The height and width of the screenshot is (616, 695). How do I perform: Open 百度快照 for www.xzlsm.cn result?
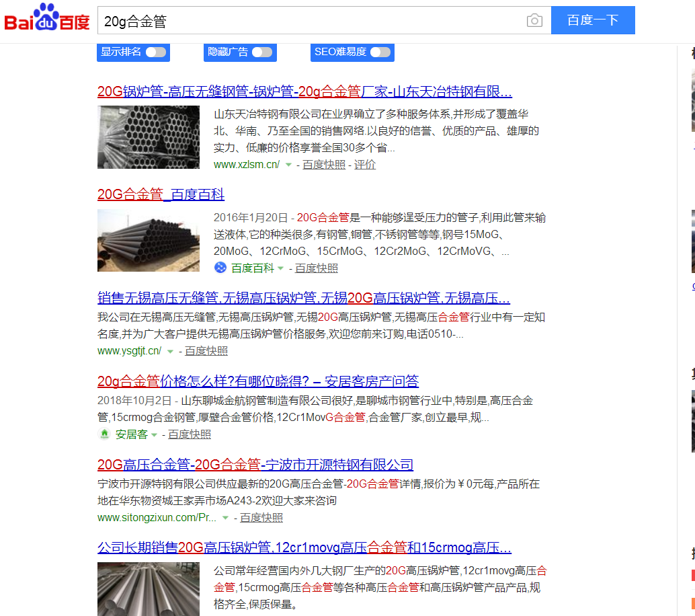click(x=323, y=165)
